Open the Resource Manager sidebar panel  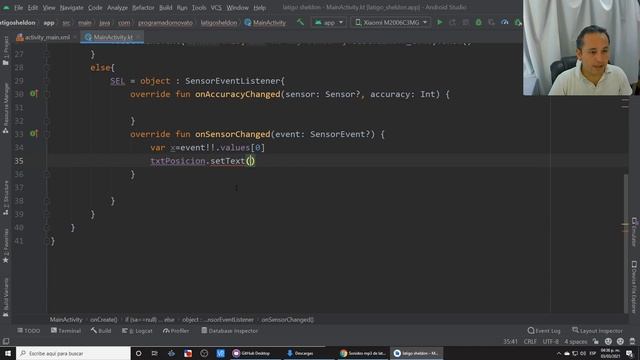pos(6,108)
